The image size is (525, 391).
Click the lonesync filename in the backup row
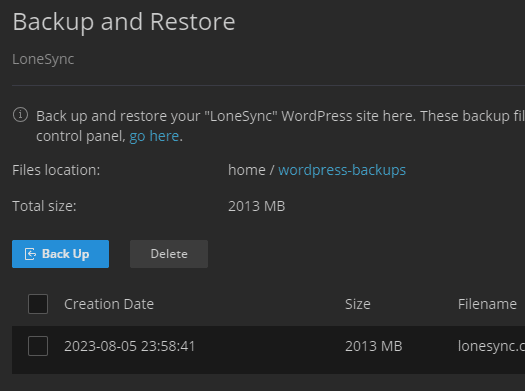click(x=491, y=346)
